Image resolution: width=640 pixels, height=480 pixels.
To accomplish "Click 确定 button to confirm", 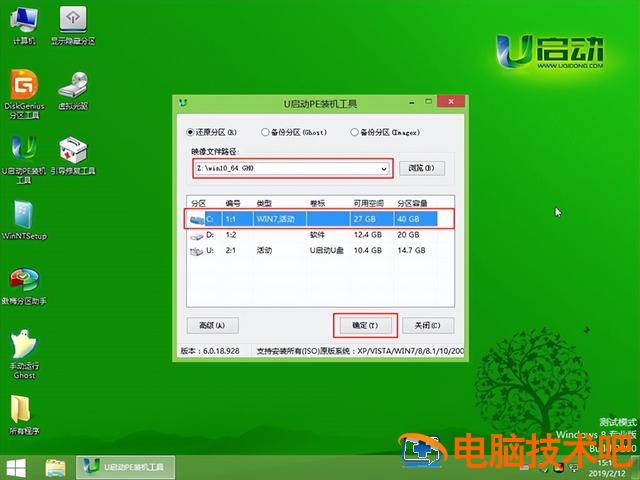I will tap(365, 325).
